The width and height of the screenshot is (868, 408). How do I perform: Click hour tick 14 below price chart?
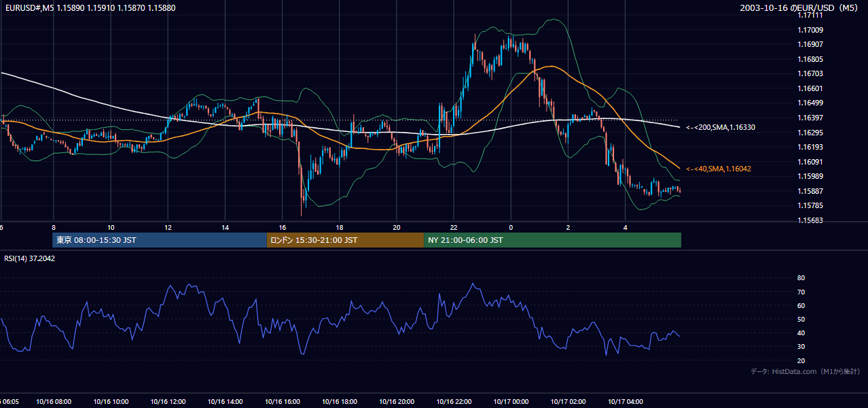pos(225,228)
